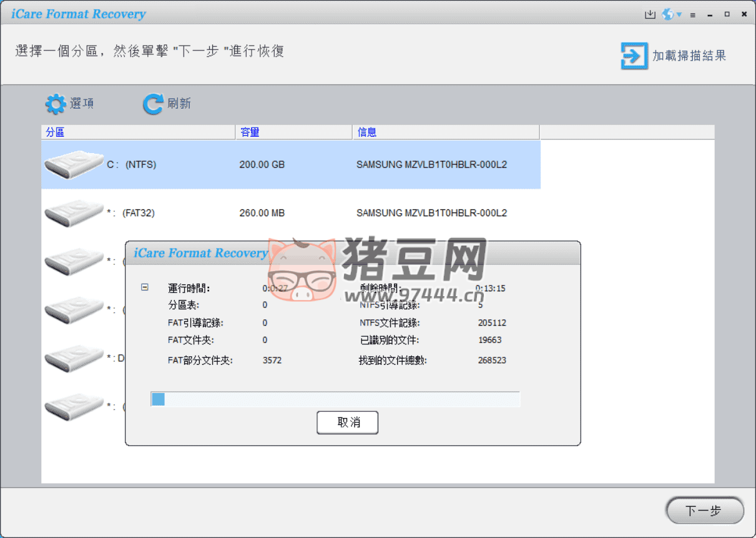Click the drive icon for C: (NTFS)
The height and width of the screenshot is (538, 756).
[x=73, y=165]
